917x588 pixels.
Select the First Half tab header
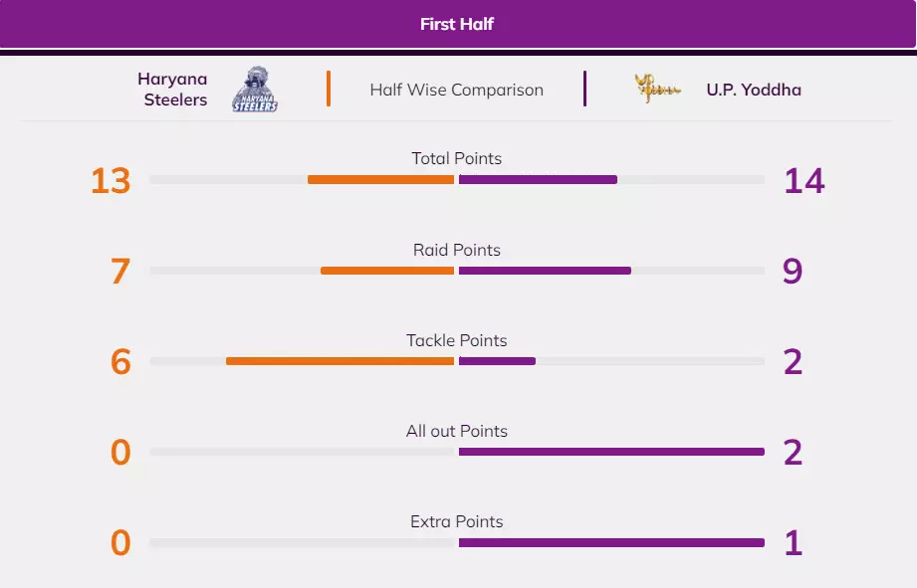point(457,24)
